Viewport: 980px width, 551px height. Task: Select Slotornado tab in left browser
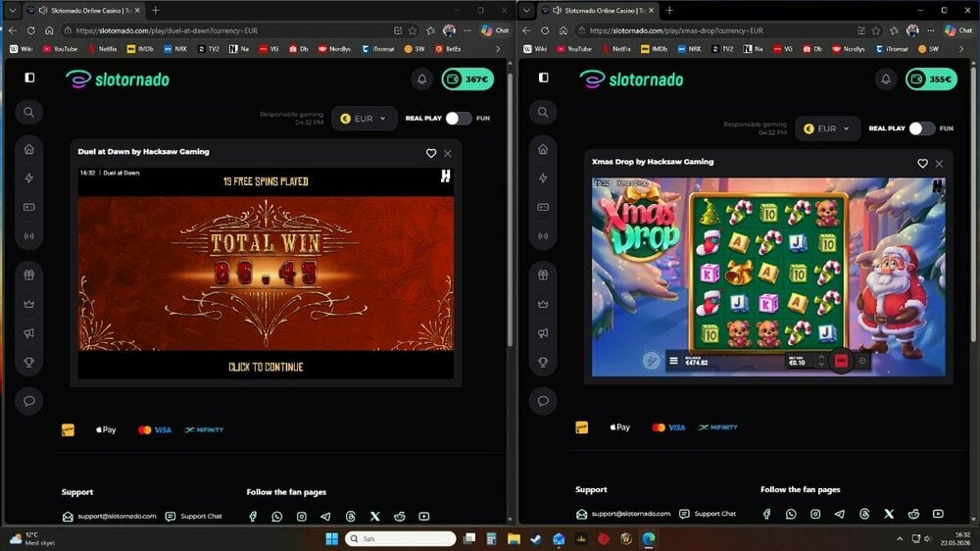coord(83,11)
